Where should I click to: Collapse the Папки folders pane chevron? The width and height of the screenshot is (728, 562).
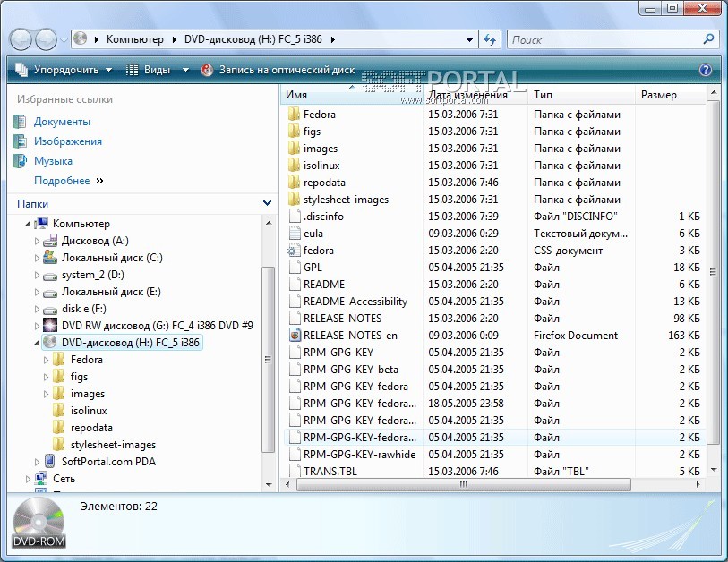(x=267, y=203)
